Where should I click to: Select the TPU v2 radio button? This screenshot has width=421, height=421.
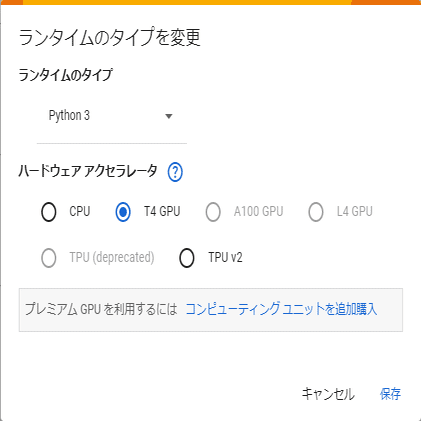click(x=187, y=258)
